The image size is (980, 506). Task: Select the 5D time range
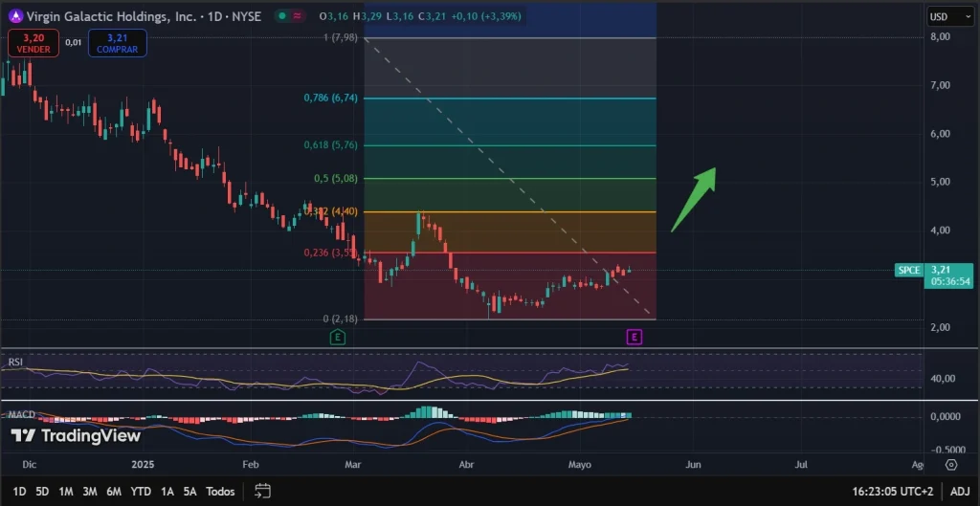[x=42, y=492]
